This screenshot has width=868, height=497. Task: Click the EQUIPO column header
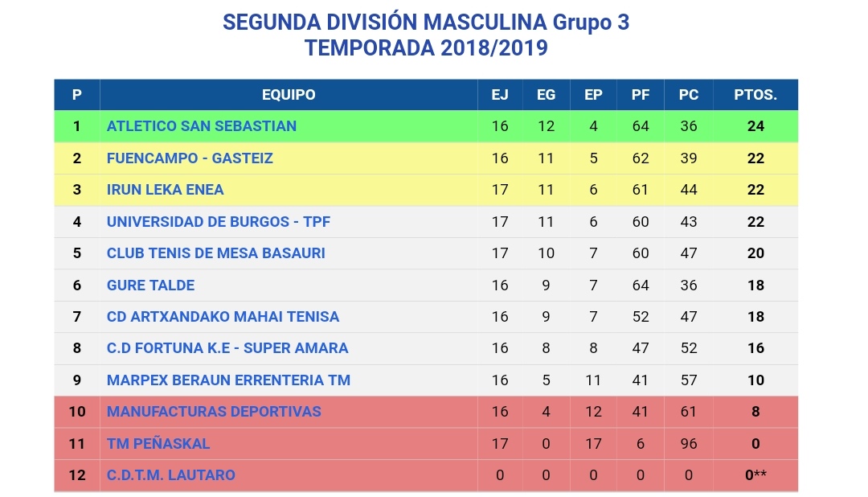289,95
